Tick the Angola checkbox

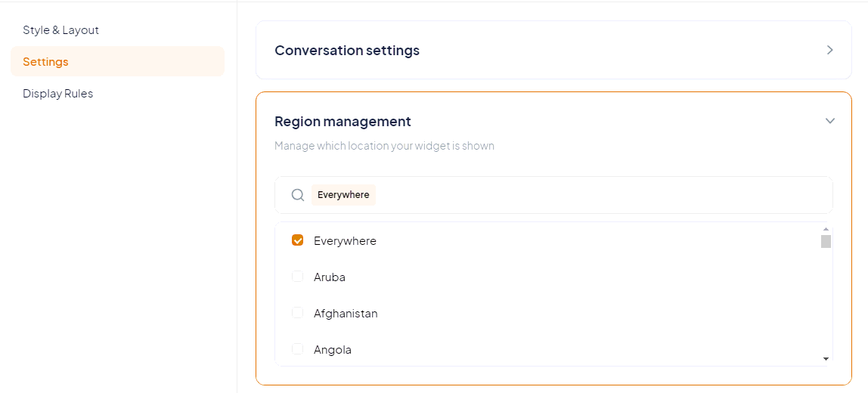tap(298, 349)
